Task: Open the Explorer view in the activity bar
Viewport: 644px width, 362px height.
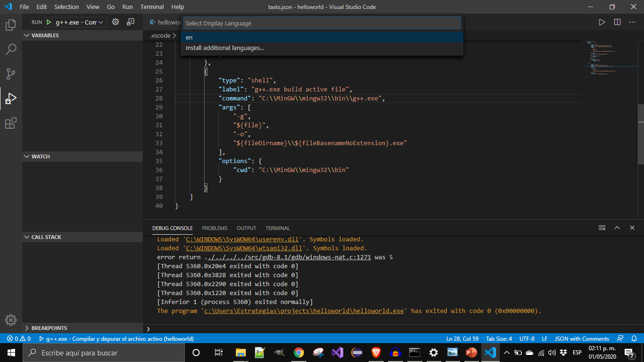Action: [x=10, y=26]
